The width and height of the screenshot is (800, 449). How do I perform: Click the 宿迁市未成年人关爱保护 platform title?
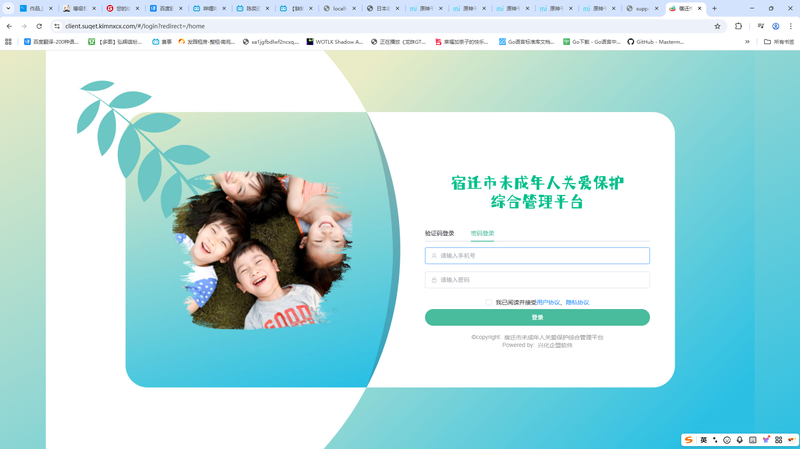tap(537, 192)
